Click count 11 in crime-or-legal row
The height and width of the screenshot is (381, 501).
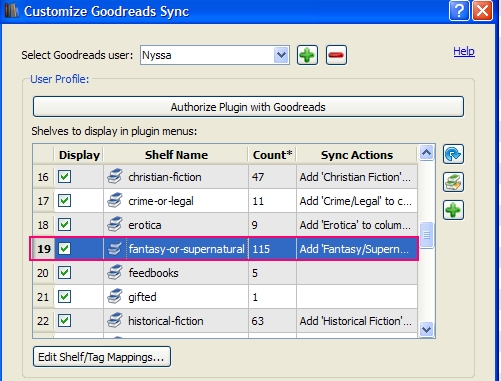point(258,201)
